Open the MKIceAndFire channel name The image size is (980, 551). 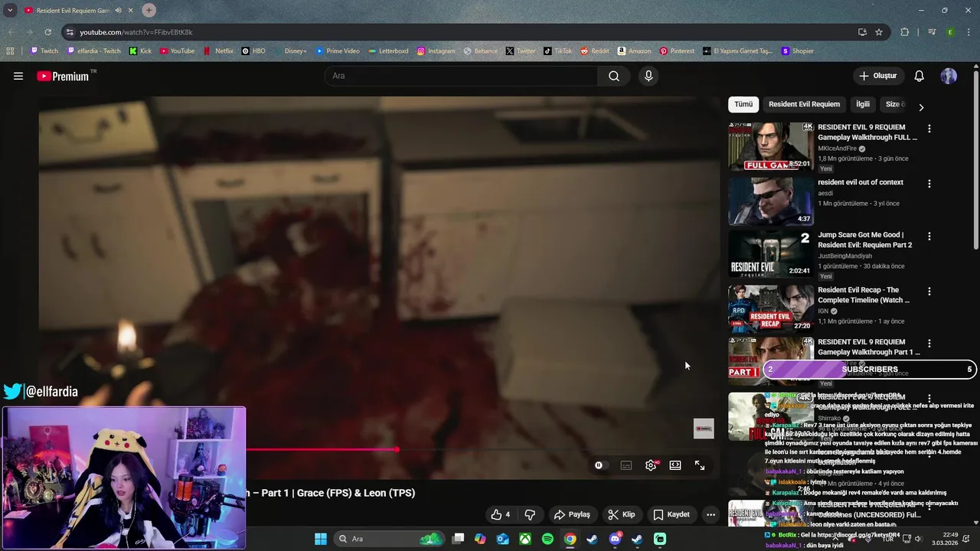click(x=837, y=148)
